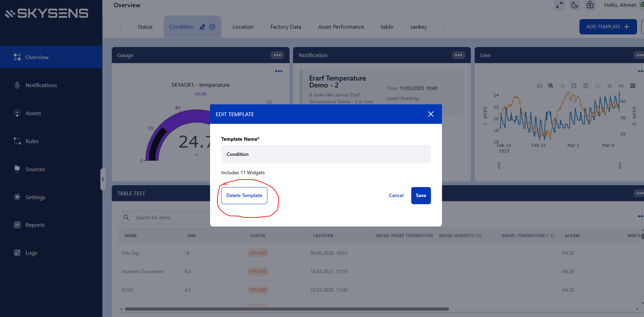The width and height of the screenshot is (644, 317).
Task: Cancel the template edit
Action: pos(396,196)
